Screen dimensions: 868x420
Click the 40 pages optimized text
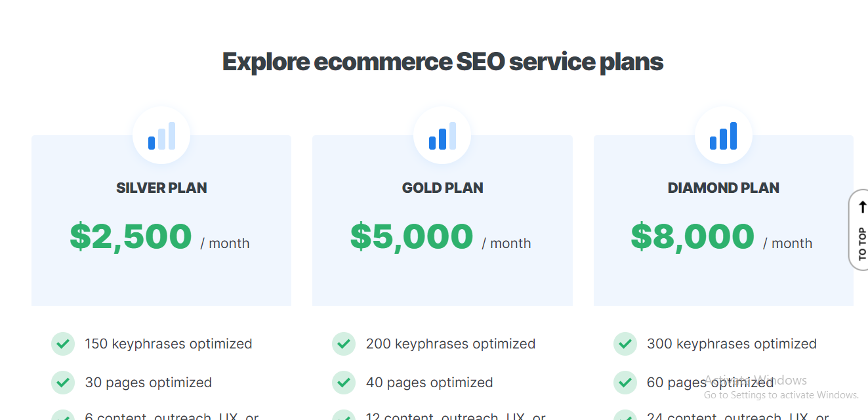[x=429, y=383]
